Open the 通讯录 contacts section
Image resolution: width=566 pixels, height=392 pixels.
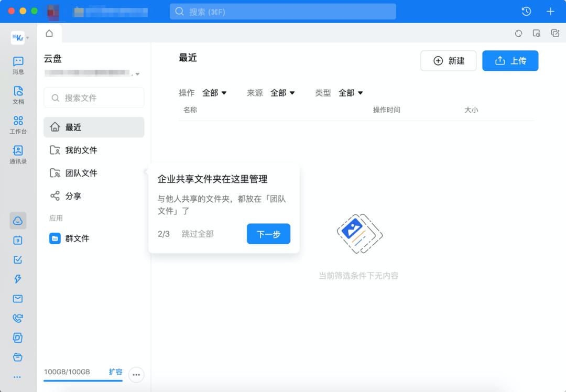point(18,155)
